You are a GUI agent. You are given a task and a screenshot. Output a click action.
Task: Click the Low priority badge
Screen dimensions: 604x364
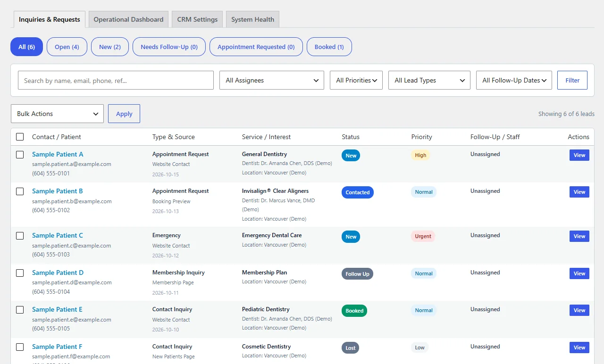pos(420,347)
